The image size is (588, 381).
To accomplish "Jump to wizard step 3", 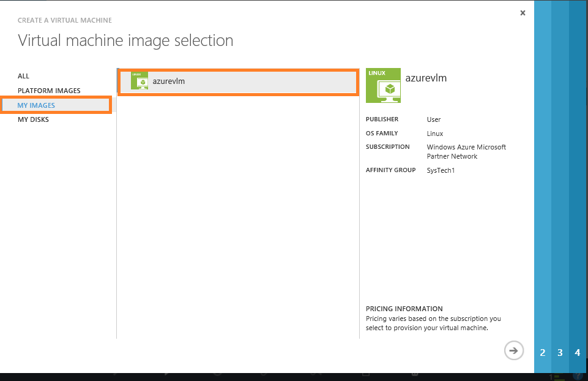I will click(560, 352).
